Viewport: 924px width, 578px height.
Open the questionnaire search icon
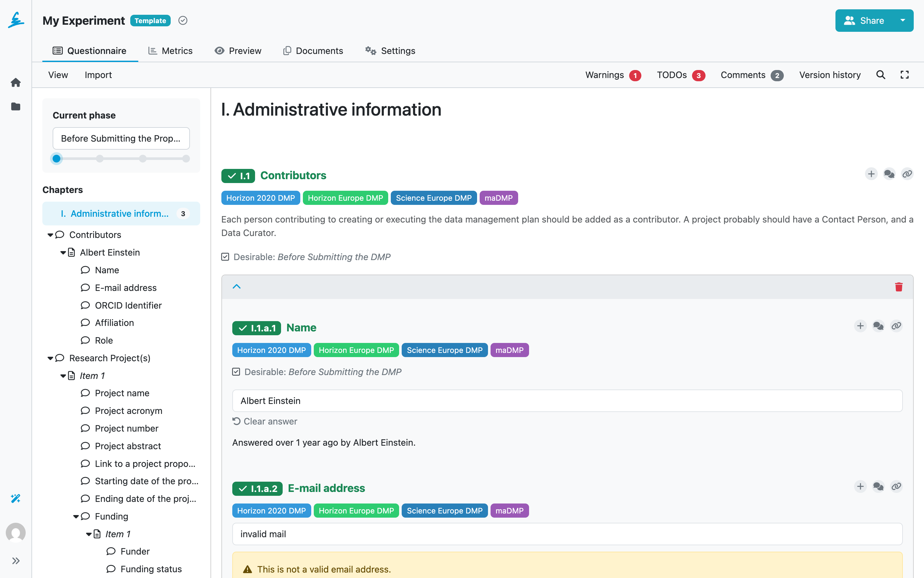pos(880,75)
